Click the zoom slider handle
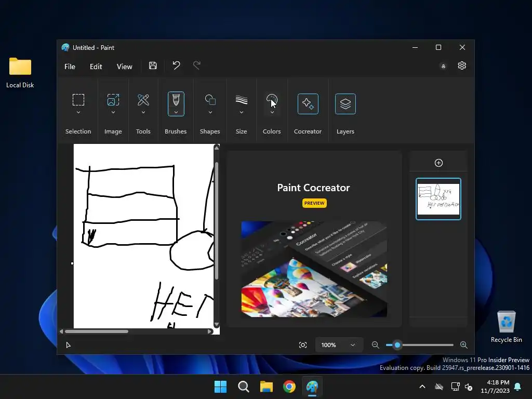 tap(397, 345)
